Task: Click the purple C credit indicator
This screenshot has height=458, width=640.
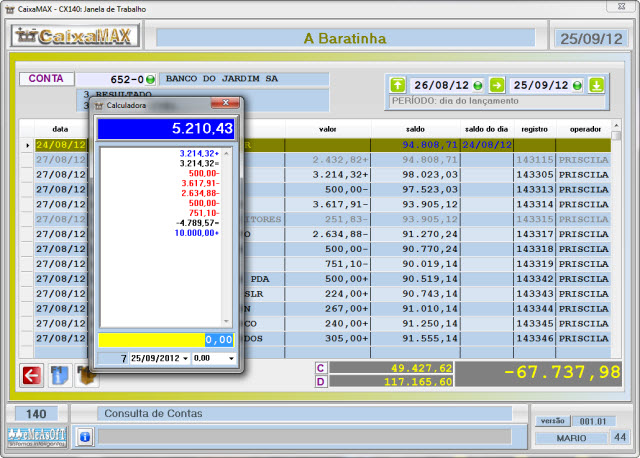Action: (321, 368)
